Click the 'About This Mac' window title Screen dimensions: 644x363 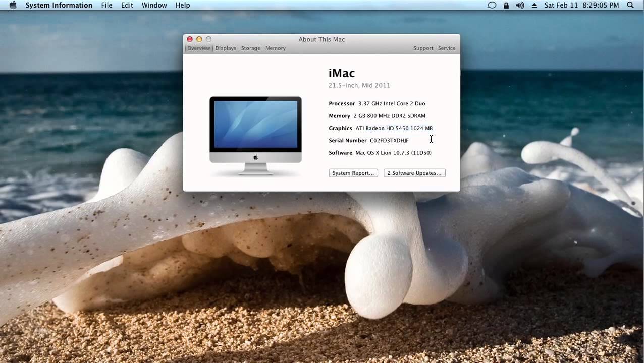pos(321,39)
